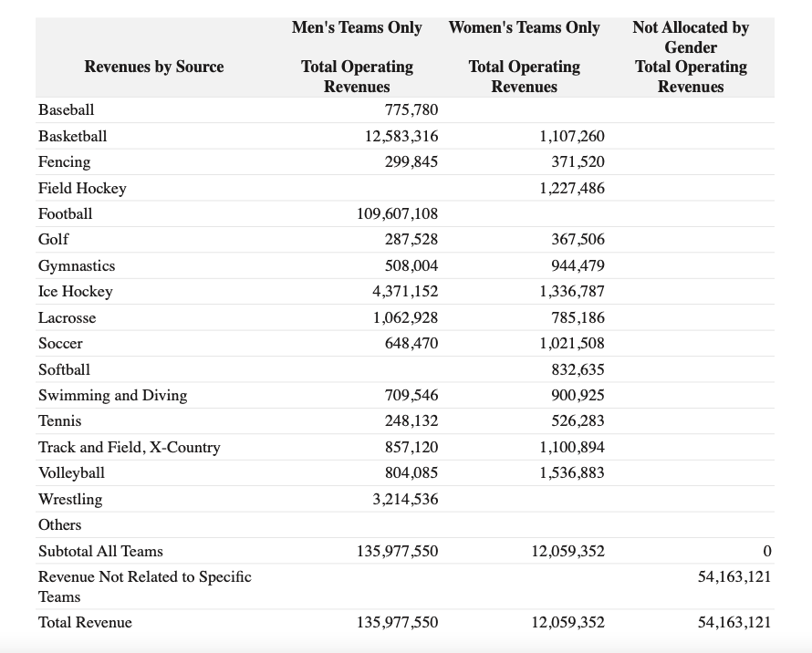Viewport: 812px width, 653px height.
Task: Select Subtotal All Teams men's value 135,977,550
Action: (x=397, y=551)
